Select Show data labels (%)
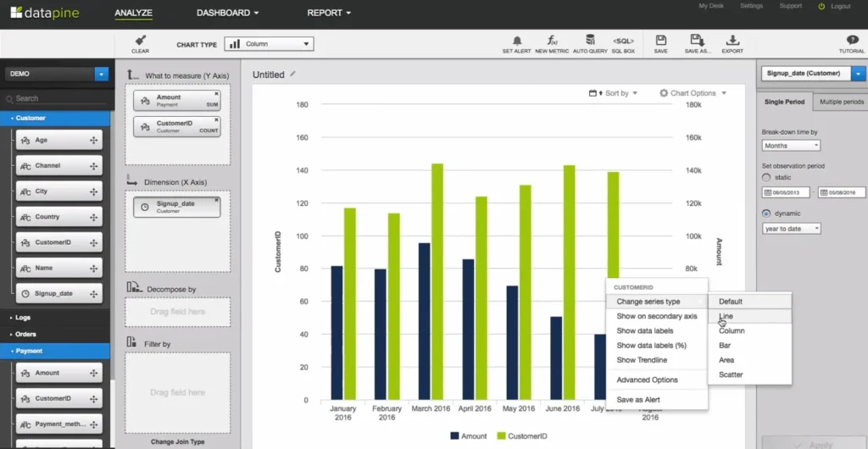This screenshot has height=449, width=868. pyautogui.click(x=657, y=345)
